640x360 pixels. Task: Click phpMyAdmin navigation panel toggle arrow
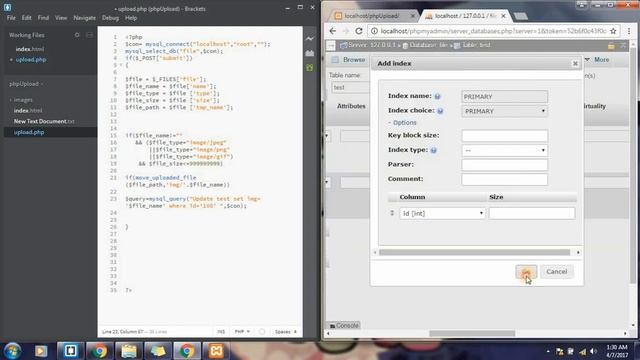(x=331, y=45)
